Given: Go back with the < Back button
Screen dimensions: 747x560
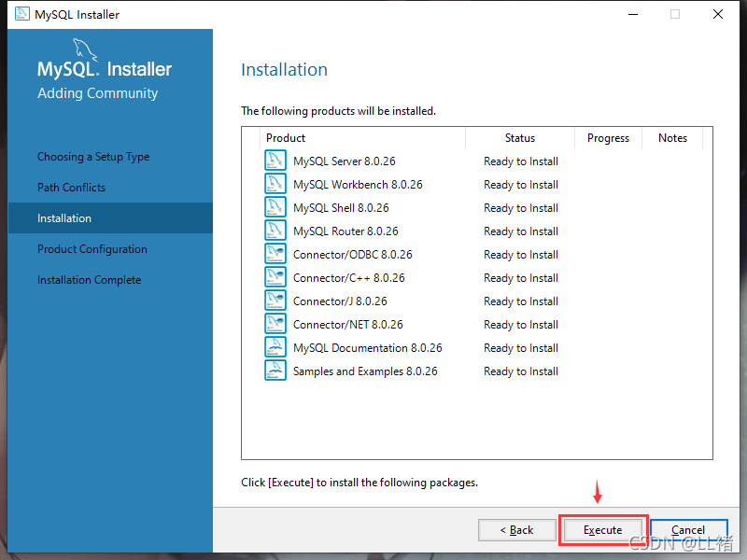Looking at the screenshot, I should [517, 530].
